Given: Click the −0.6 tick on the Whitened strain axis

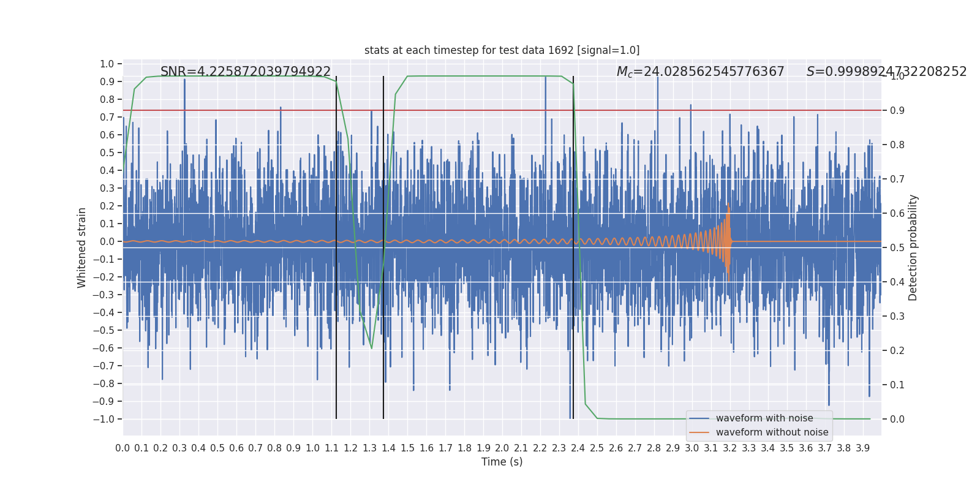Looking at the screenshot, I should pyautogui.click(x=104, y=348).
